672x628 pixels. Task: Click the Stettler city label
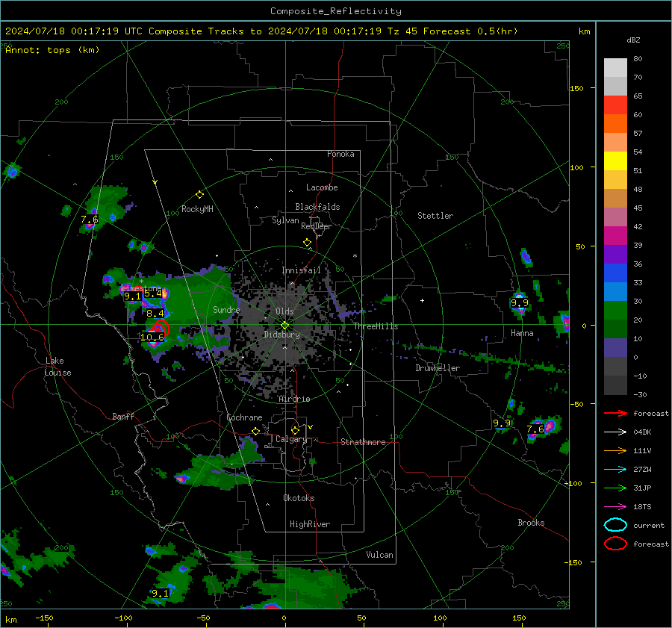click(435, 216)
